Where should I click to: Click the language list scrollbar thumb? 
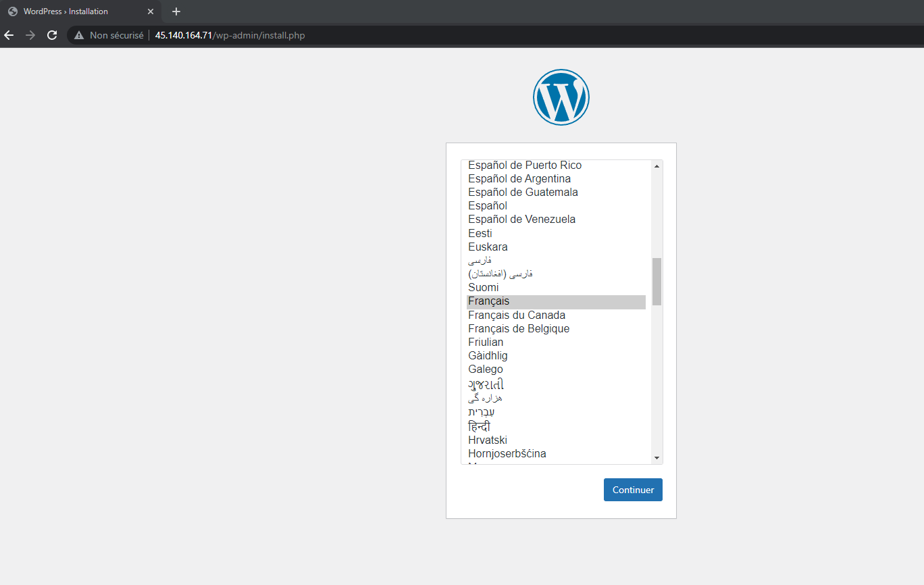click(x=657, y=281)
